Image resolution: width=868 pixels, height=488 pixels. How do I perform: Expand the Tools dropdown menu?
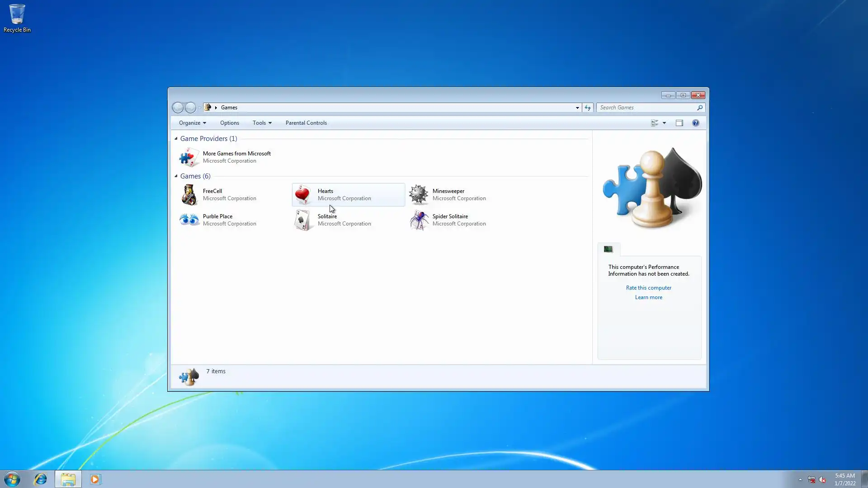click(262, 123)
